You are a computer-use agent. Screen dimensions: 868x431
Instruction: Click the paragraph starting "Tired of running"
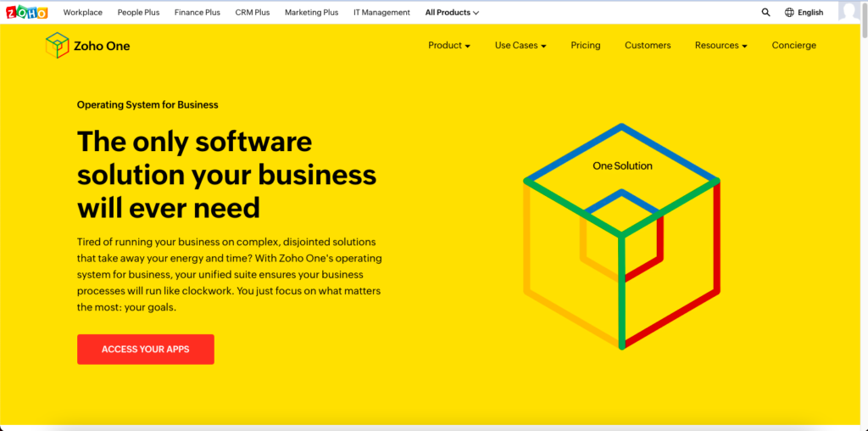pyautogui.click(x=229, y=275)
